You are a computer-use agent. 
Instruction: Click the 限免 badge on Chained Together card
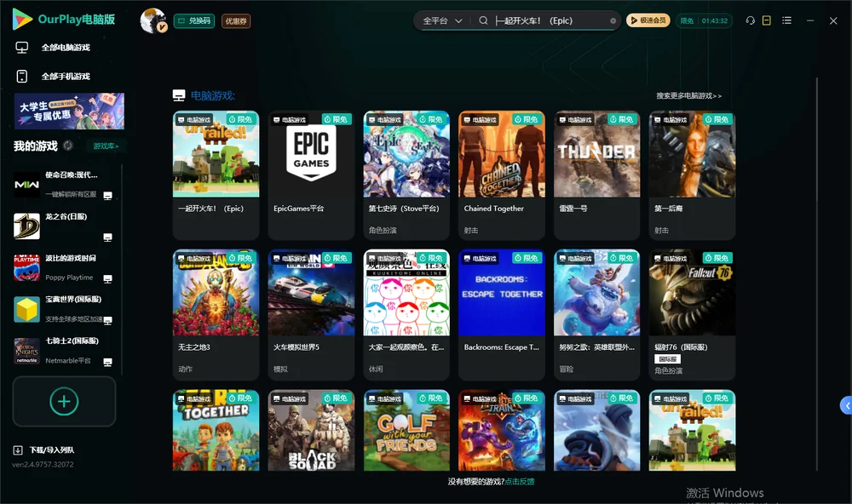click(527, 119)
